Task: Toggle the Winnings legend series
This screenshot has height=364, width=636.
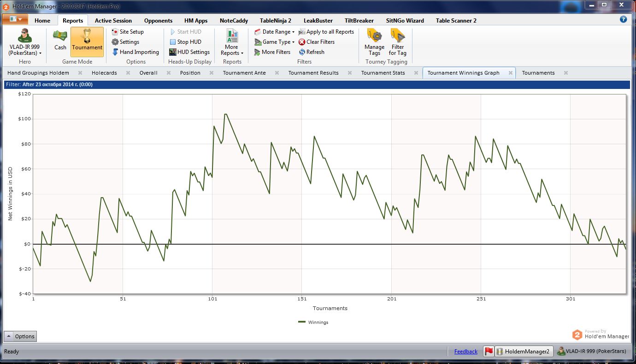Action: tap(313, 323)
